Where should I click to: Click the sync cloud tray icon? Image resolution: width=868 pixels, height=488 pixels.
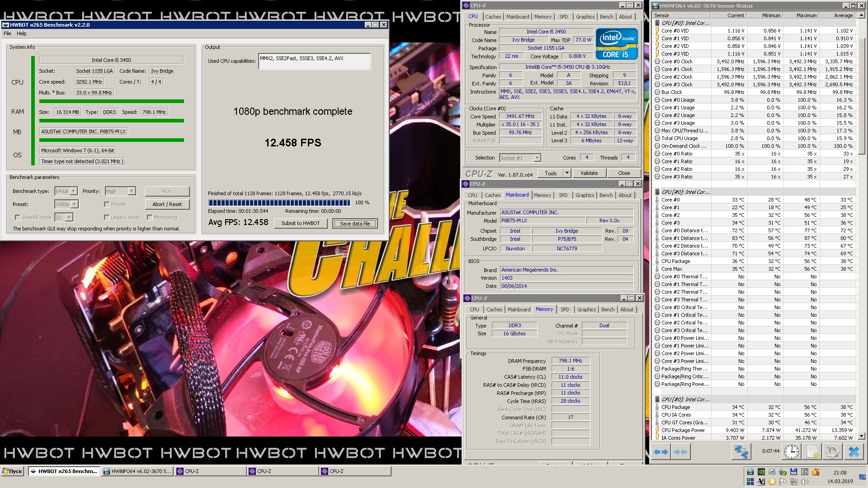772,472
